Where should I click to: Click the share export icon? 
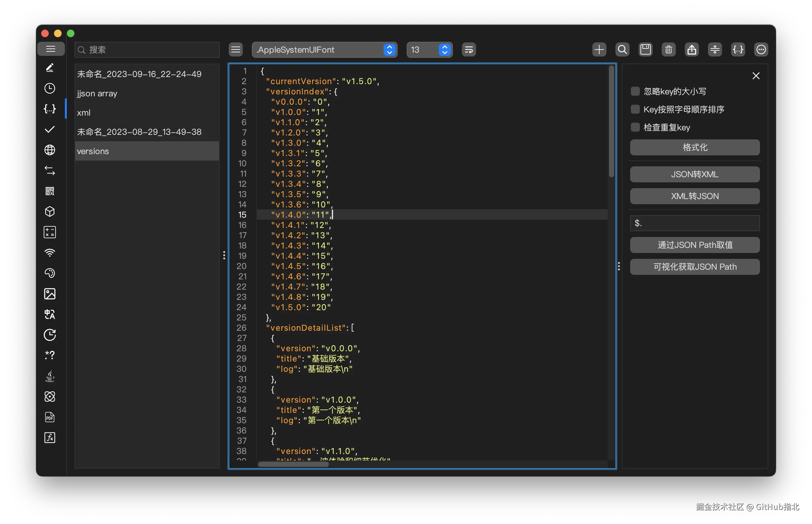coord(692,50)
